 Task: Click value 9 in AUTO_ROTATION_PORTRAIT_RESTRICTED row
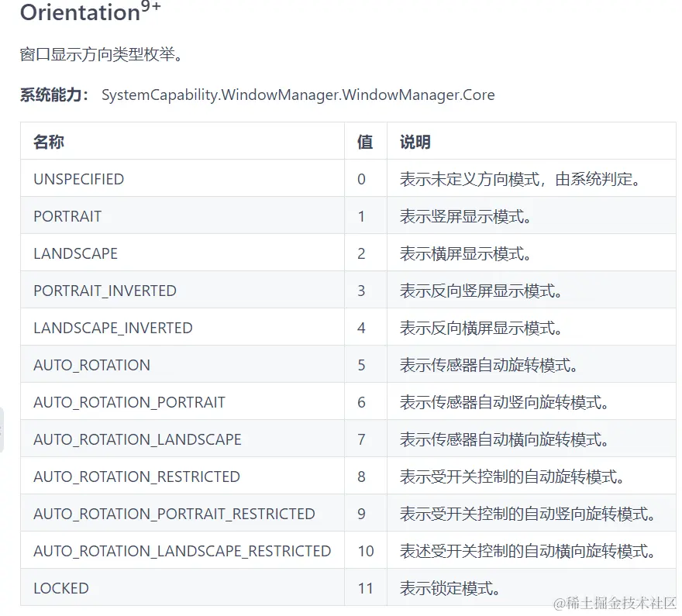click(361, 514)
